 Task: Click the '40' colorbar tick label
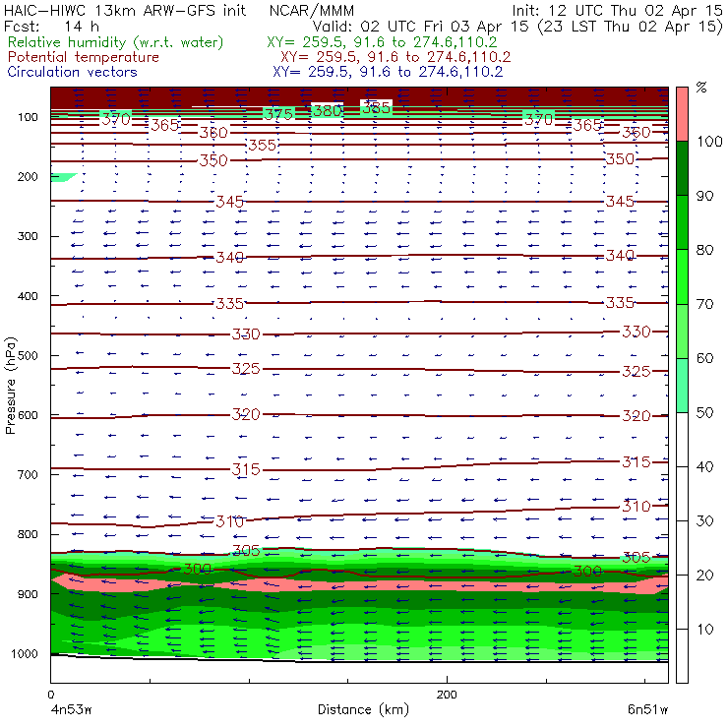pos(704,466)
